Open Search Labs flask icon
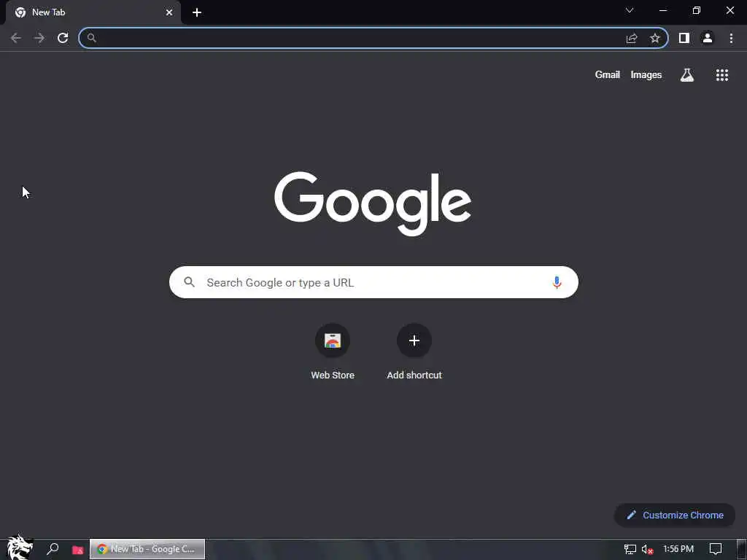This screenshot has height=560, width=747. click(x=687, y=75)
